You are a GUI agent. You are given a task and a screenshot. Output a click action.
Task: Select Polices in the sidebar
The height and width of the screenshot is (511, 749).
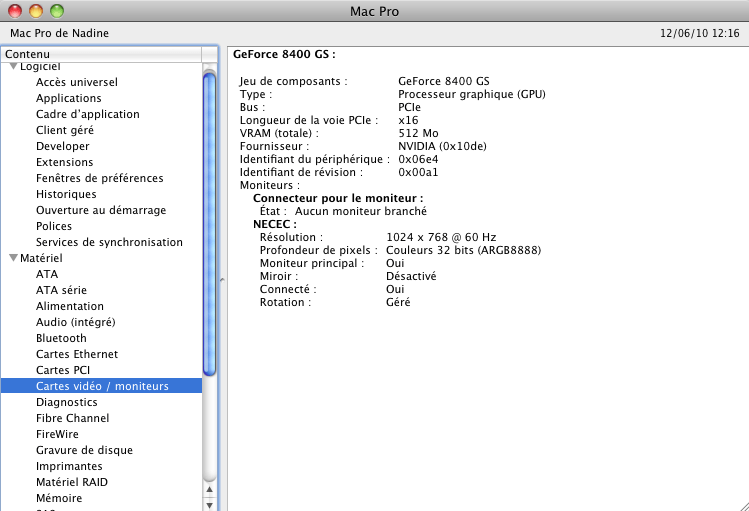54,226
